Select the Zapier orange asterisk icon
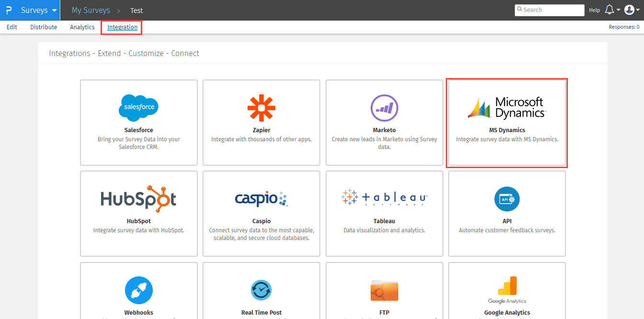 click(x=261, y=108)
